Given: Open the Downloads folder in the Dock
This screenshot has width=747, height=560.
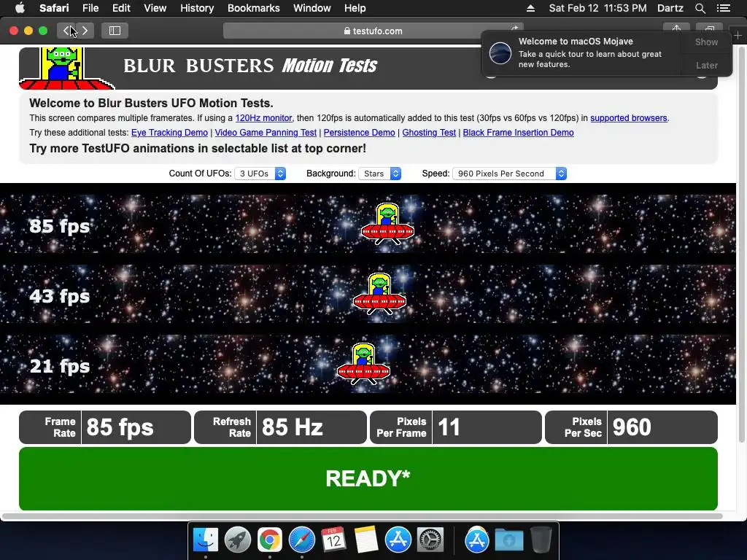Looking at the screenshot, I should pos(508,540).
